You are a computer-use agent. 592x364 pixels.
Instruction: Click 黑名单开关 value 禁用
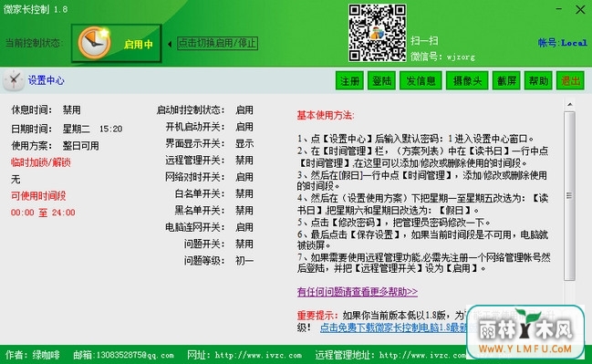pyautogui.click(x=244, y=210)
